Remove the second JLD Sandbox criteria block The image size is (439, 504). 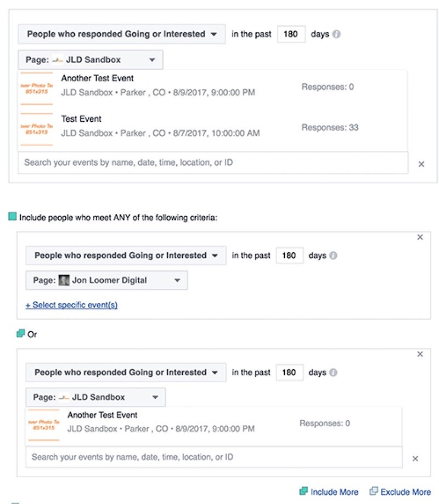pyautogui.click(x=420, y=354)
